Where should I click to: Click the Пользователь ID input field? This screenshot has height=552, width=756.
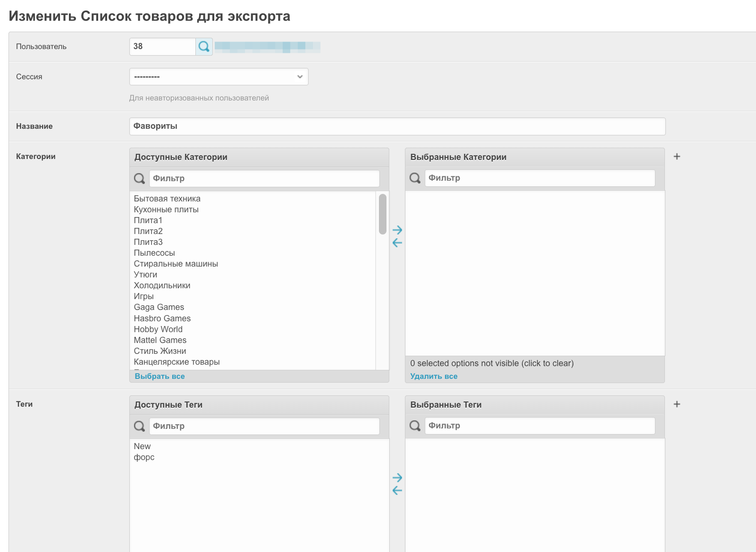point(162,47)
